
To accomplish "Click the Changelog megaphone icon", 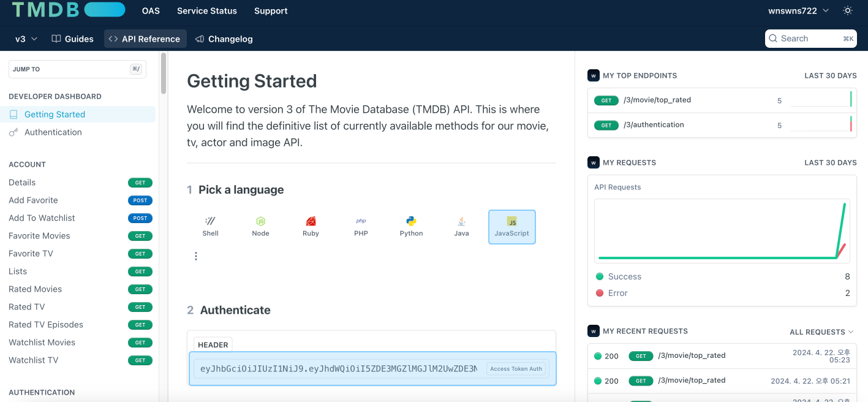I will 200,39.
